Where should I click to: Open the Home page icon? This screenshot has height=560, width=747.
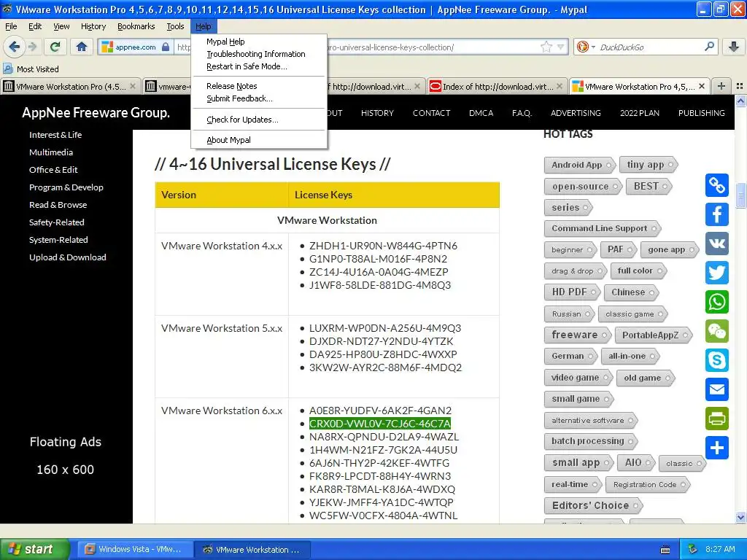click(82, 47)
